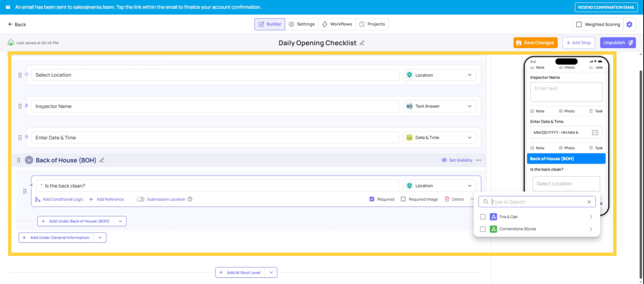Open the Settings tab
This screenshot has height=284, width=644.
302,24
